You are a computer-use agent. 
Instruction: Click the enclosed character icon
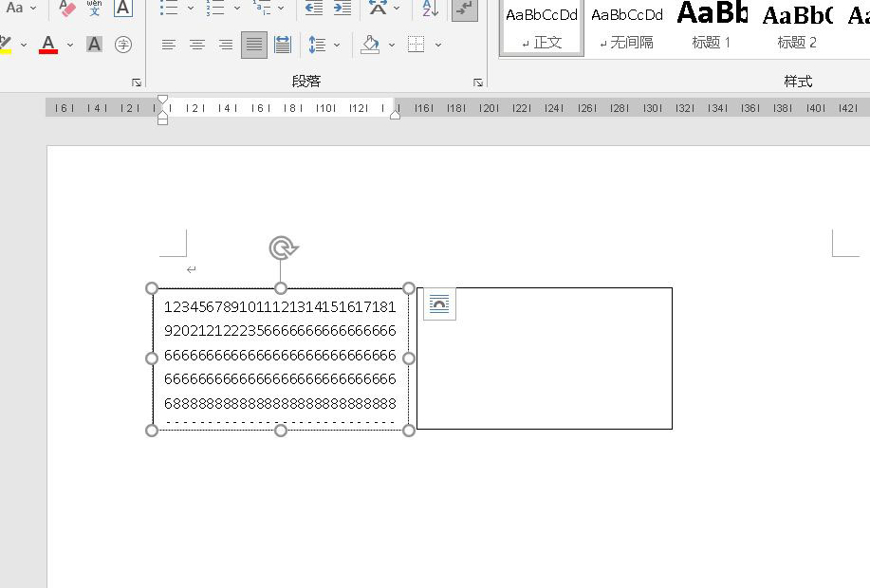[123, 45]
